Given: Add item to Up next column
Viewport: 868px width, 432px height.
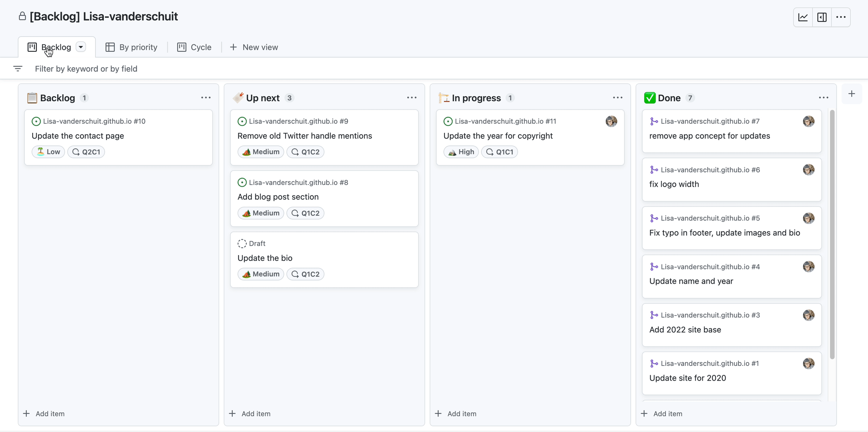Looking at the screenshot, I should (250, 414).
